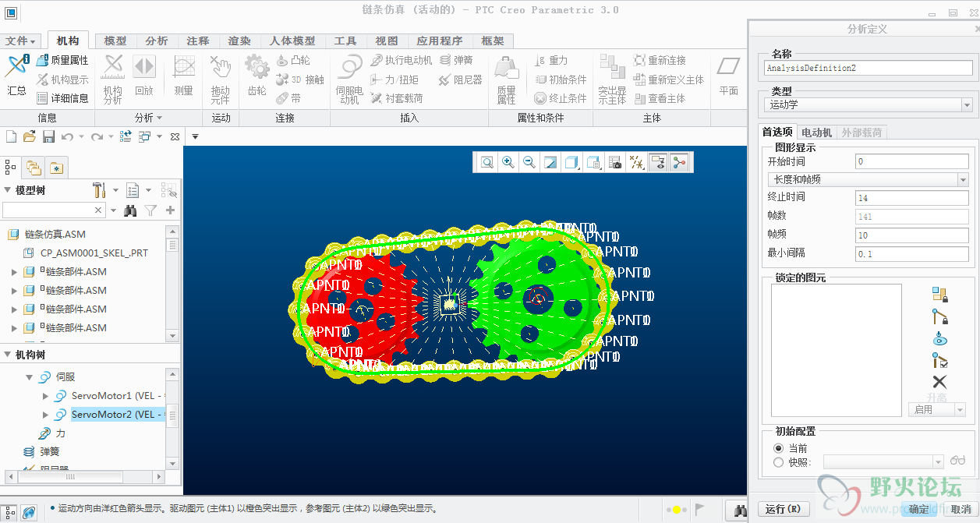980x523 pixels.
Task: Toggle the annotation display icon in viewport toolbar
Action: tap(658, 162)
